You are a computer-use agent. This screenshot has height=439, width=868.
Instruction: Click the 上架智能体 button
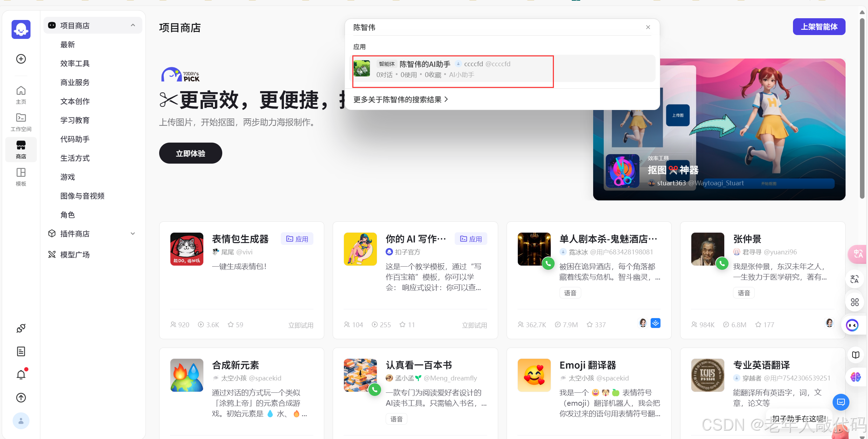point(819,27)
